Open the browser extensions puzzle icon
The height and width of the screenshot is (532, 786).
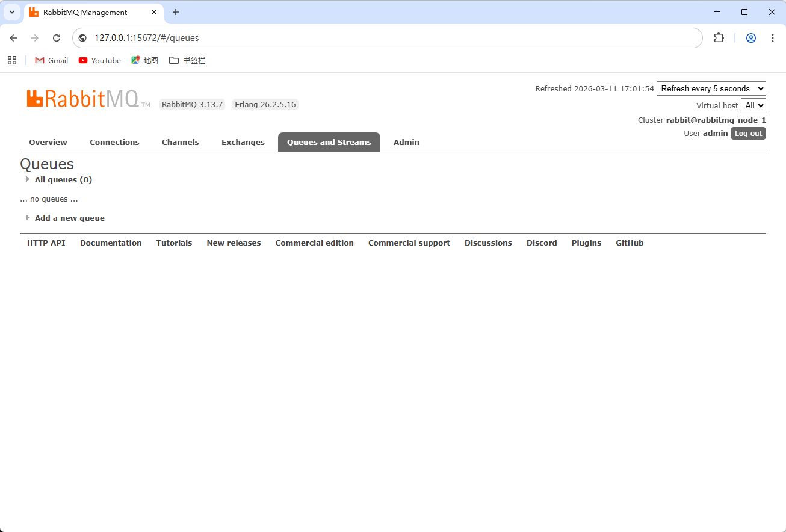tap(719, 38)
